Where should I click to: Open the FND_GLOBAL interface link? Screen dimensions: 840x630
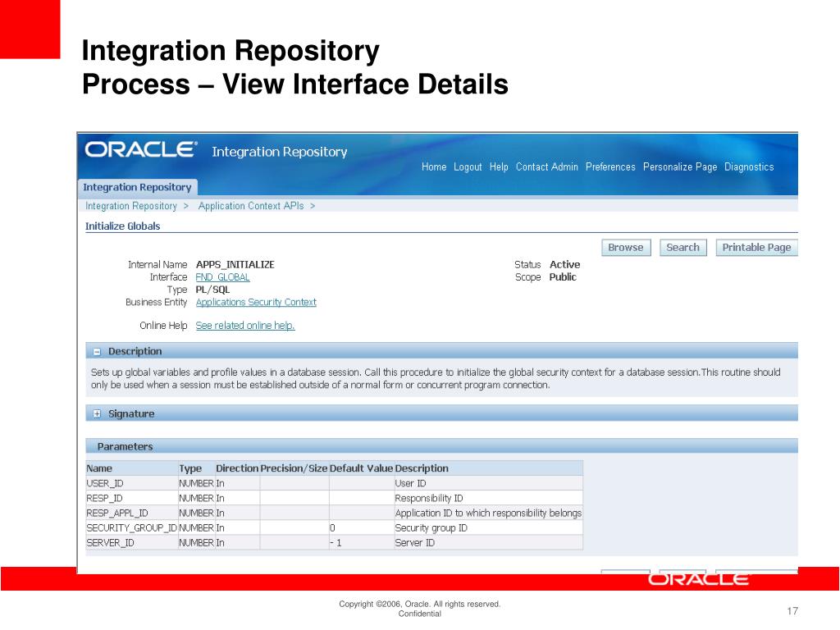click(222, 277)
